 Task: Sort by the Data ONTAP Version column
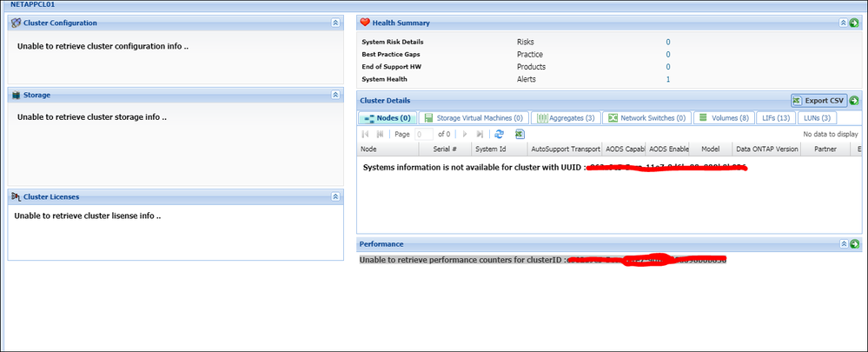[x=767, y=149]
